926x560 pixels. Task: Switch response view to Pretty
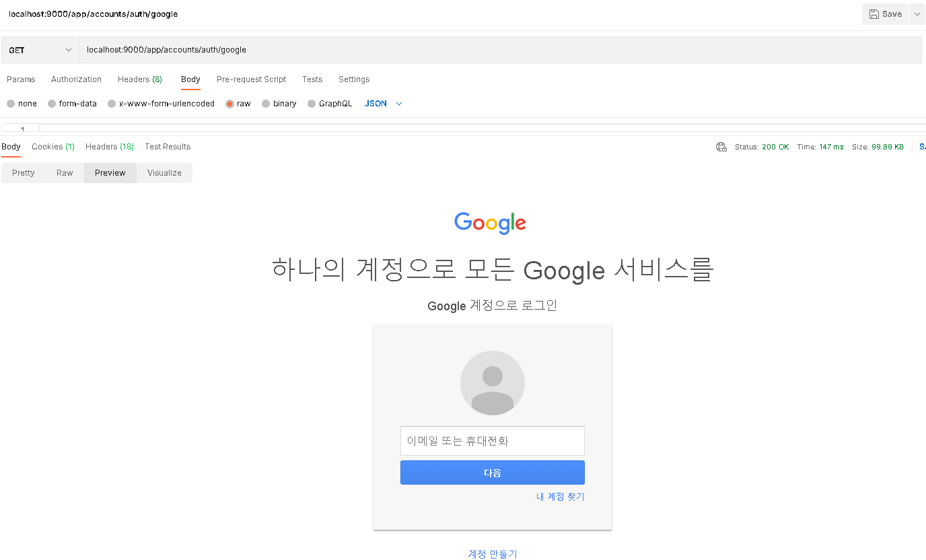coord(24,173)
